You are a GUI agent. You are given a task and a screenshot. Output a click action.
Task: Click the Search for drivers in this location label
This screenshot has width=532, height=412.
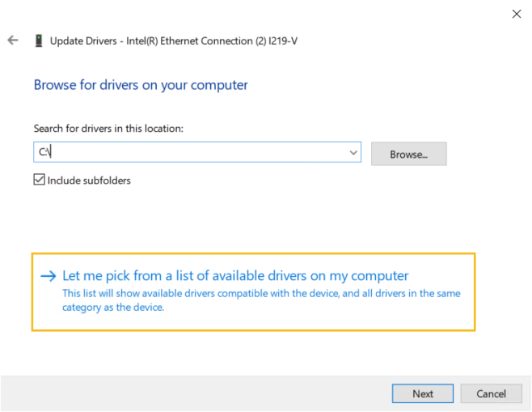pyautogui.click(x=108, y=129)
